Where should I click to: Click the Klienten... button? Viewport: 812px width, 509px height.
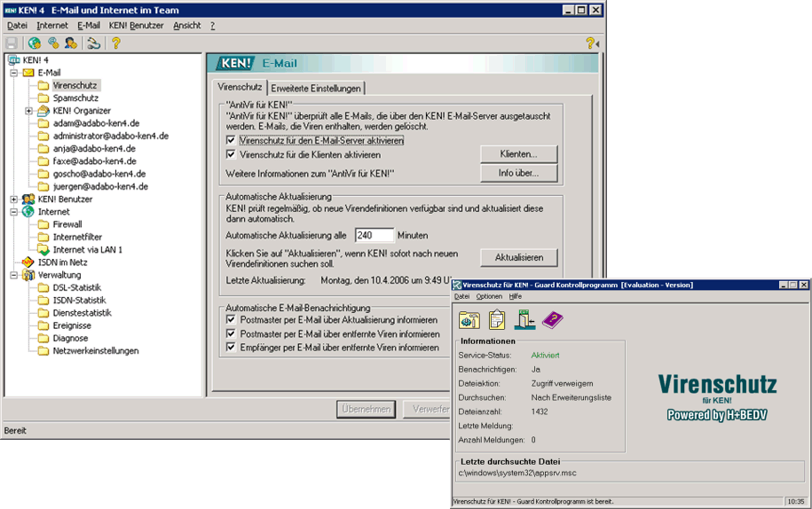coord(519,154)
